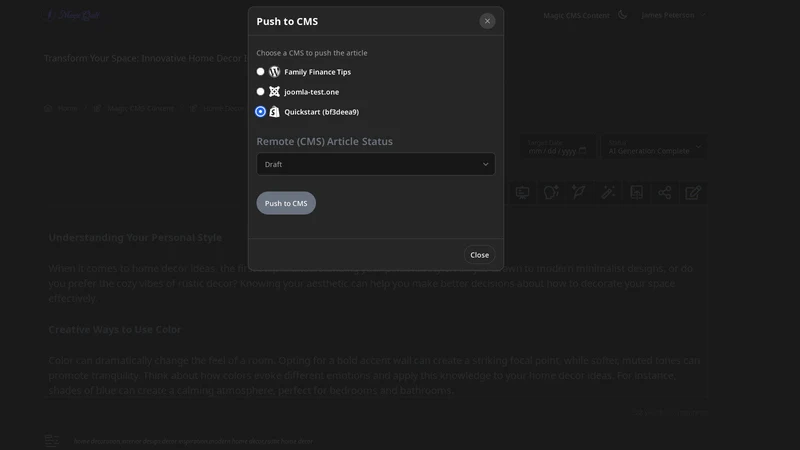Click the Remote (CMS) Article Status label
The height and width of the screenshot is (450, 800).
[x=324, y=141]
